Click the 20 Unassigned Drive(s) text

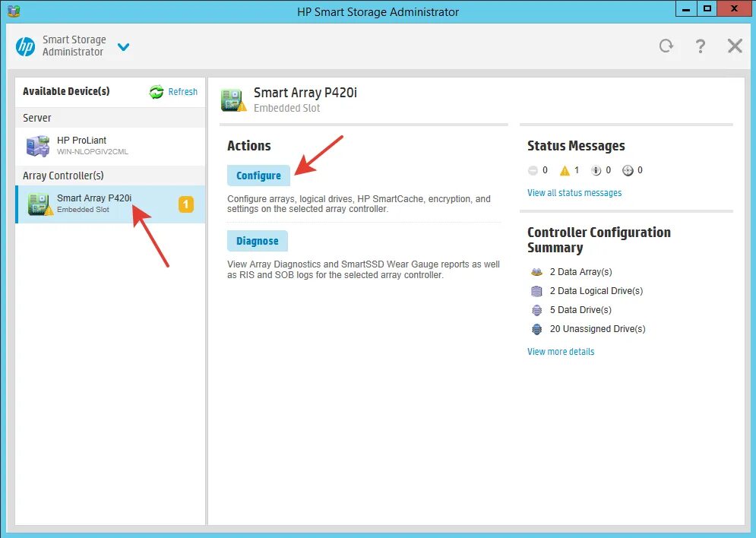(597, 329)
